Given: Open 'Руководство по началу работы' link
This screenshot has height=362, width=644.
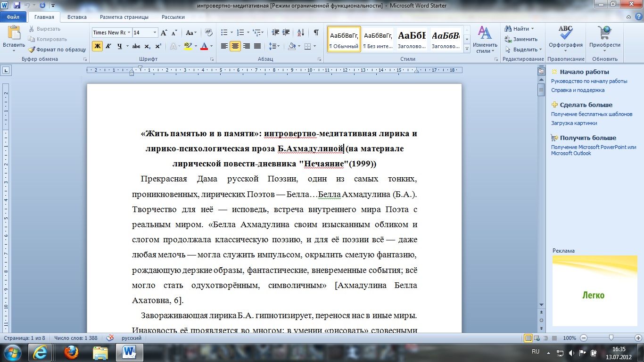Looking at the screenshot, I should coord(589,81).
